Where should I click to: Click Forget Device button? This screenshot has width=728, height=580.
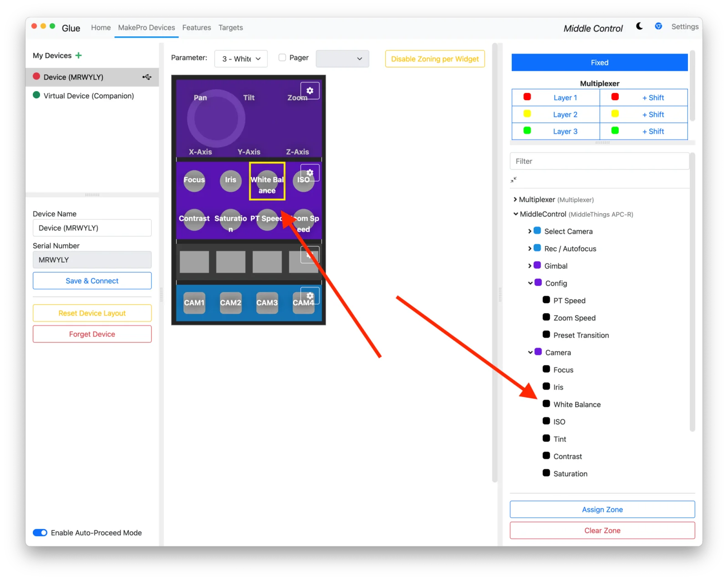pyautogui.click(x=92, y=334)
